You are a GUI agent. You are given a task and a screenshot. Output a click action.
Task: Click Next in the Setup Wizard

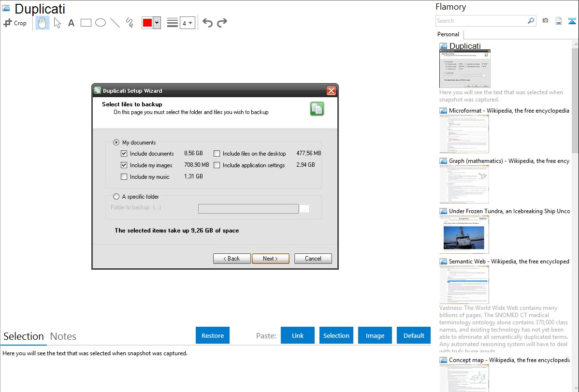[x=270, y=259]
